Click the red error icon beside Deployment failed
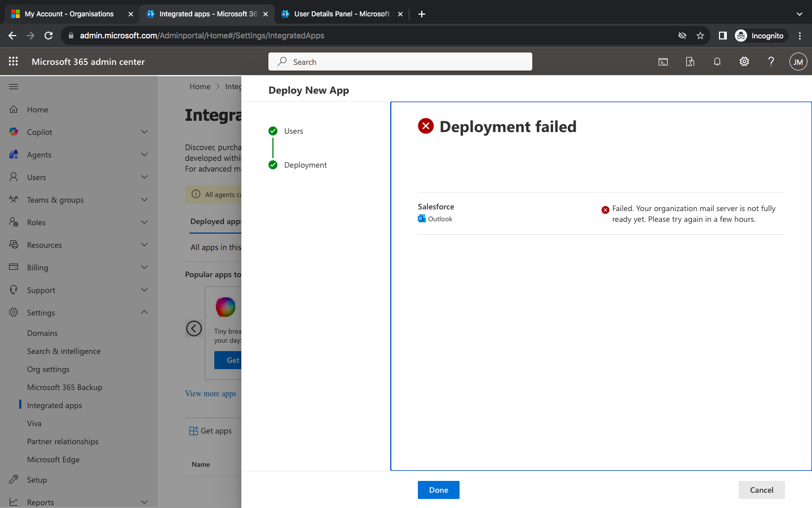Screen dimensions: 812x508 pyautogui.click(x=426, y=126)
